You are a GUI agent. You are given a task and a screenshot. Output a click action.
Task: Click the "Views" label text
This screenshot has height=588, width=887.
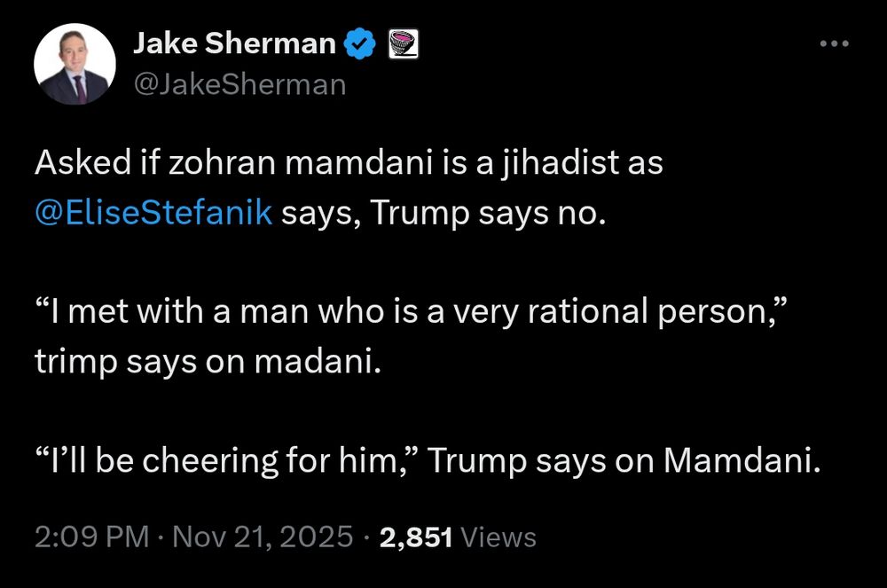[x=499, y=537]
